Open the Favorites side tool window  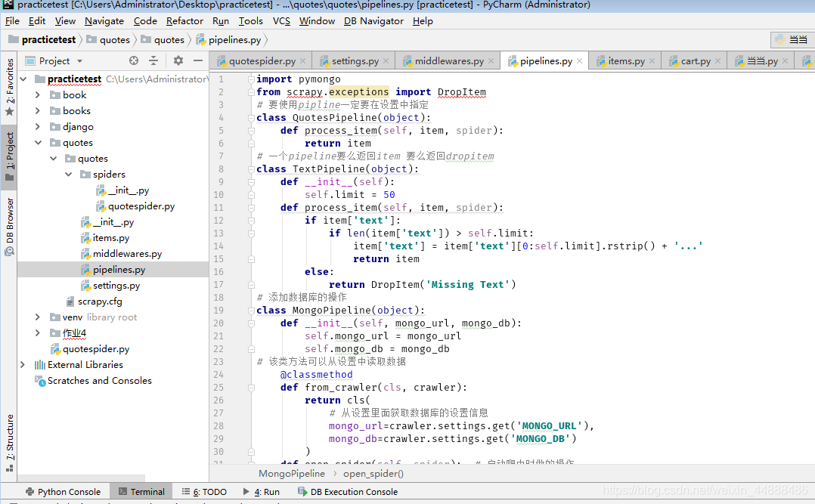[x=10, y=86]
